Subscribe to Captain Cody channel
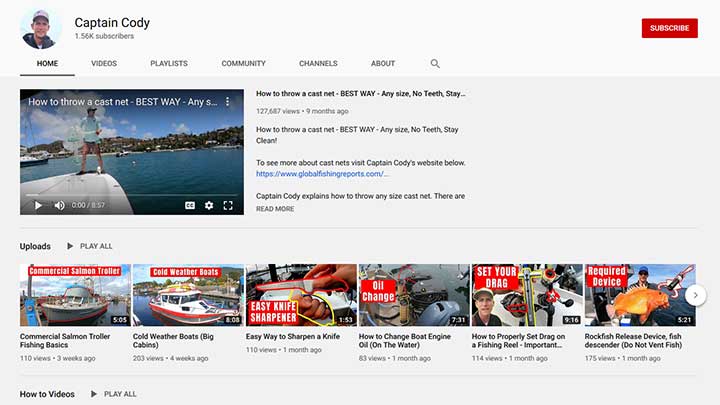The height and width of the screenshot is (405, 720). (669, 28)
